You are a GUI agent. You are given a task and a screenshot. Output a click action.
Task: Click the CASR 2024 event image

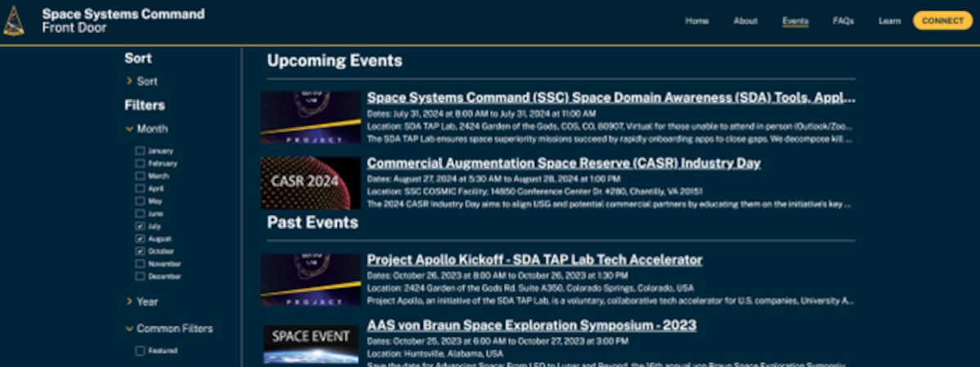[310, 182]
